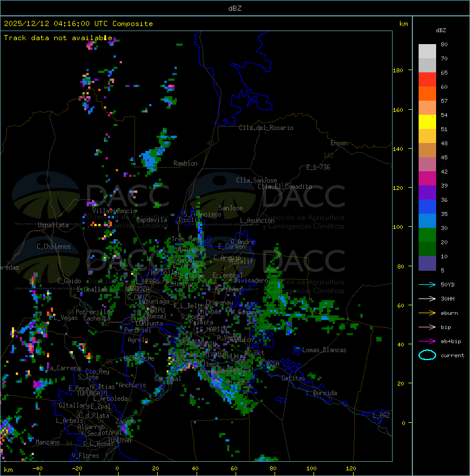Click the Anchoris place label
This screenshot has width=470, height=476.
[x=132, y=385]
